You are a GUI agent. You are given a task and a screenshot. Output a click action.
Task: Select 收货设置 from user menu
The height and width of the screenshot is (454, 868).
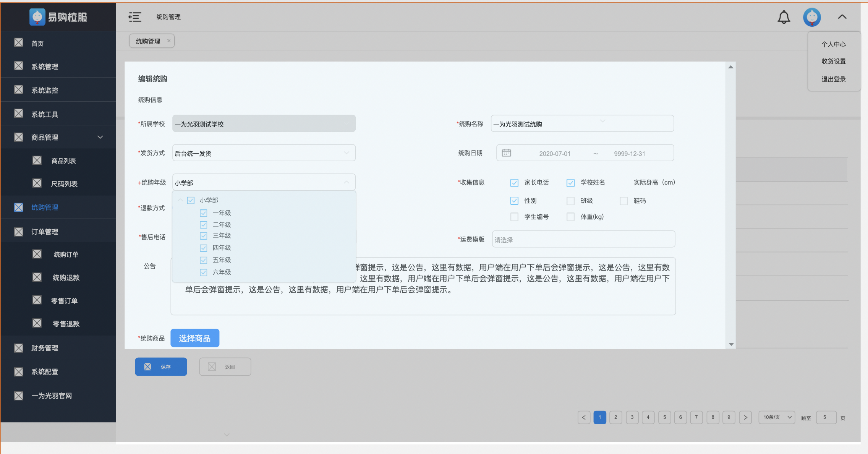834,61
